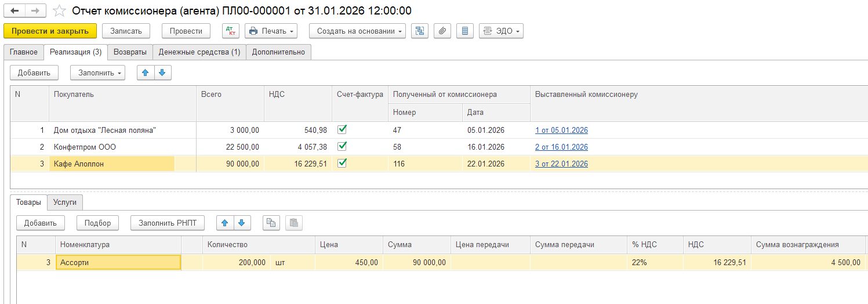Copy goods rows with the copy icon
Viewport: 868px width, 304px height.
pos(271,223)
